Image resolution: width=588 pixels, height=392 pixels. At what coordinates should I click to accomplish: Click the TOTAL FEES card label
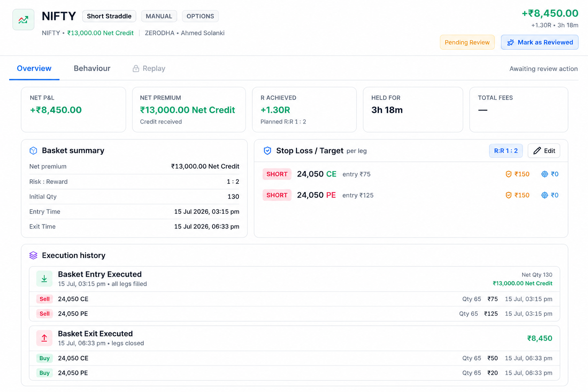click(495, 98)
